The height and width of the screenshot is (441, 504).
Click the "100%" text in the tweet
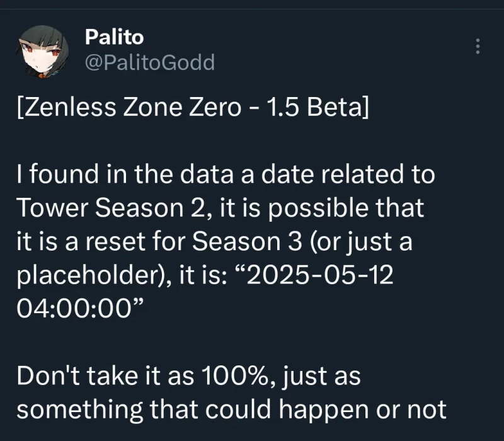point(226,377)
